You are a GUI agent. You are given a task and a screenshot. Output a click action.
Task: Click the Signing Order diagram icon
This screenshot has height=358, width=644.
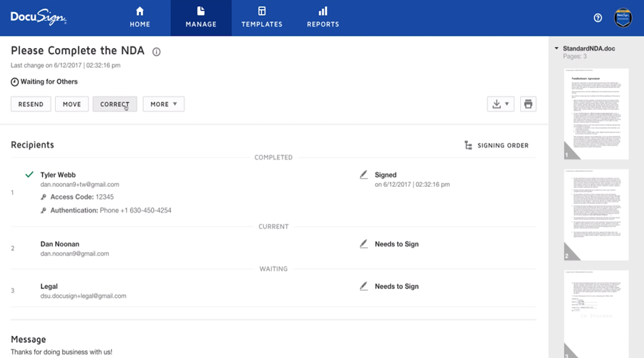tap(469, 145)
